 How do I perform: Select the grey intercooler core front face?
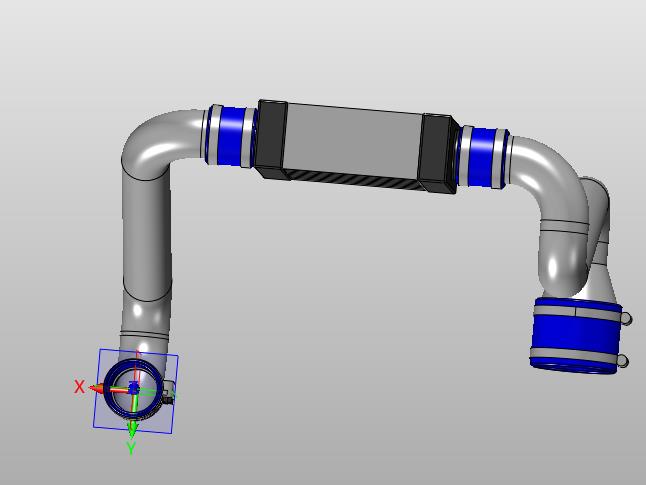(353, 140)
